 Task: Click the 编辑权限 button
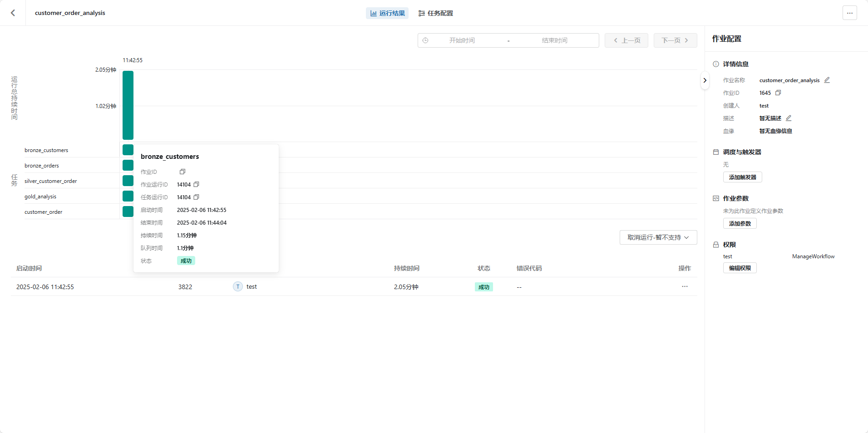tap(740, 268)
